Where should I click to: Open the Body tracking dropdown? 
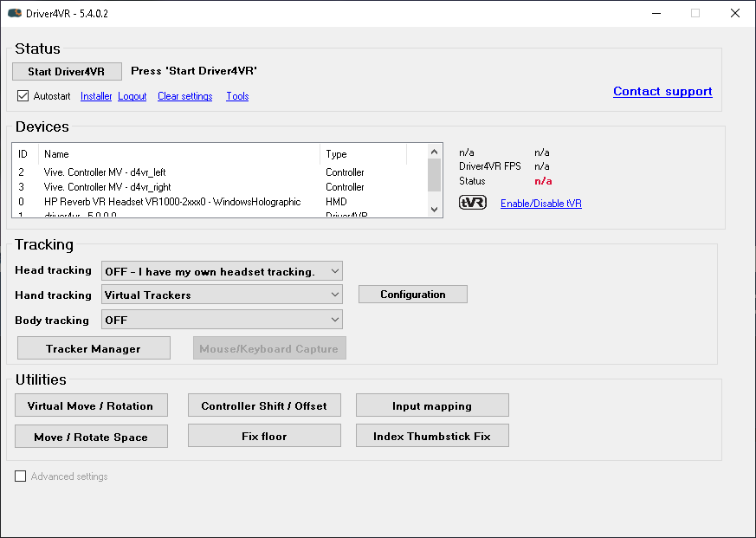tap(222, 320)
